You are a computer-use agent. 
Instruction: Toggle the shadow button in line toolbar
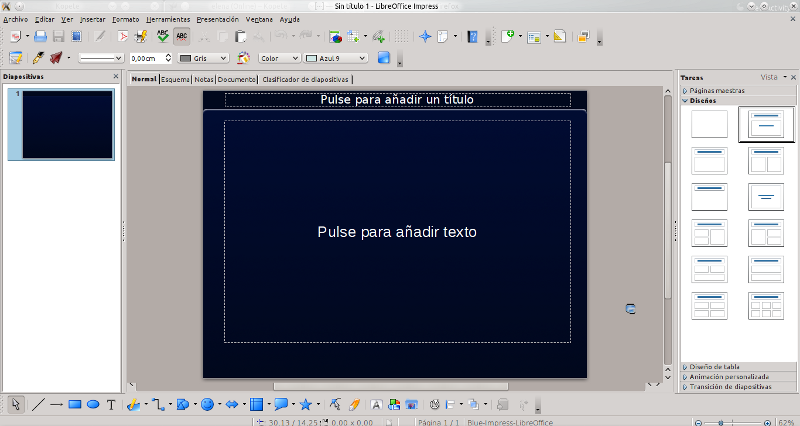coord(383,58)
